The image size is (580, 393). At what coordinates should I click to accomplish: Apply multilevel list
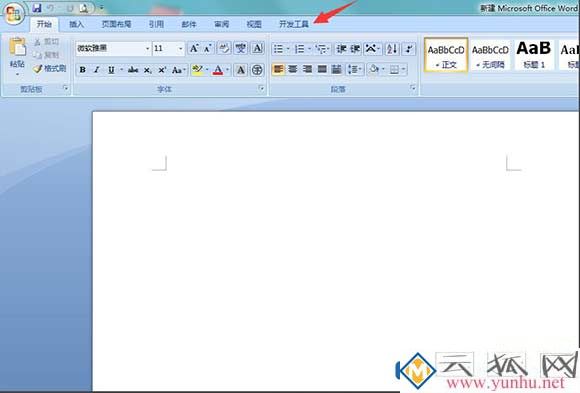point(322,49)
